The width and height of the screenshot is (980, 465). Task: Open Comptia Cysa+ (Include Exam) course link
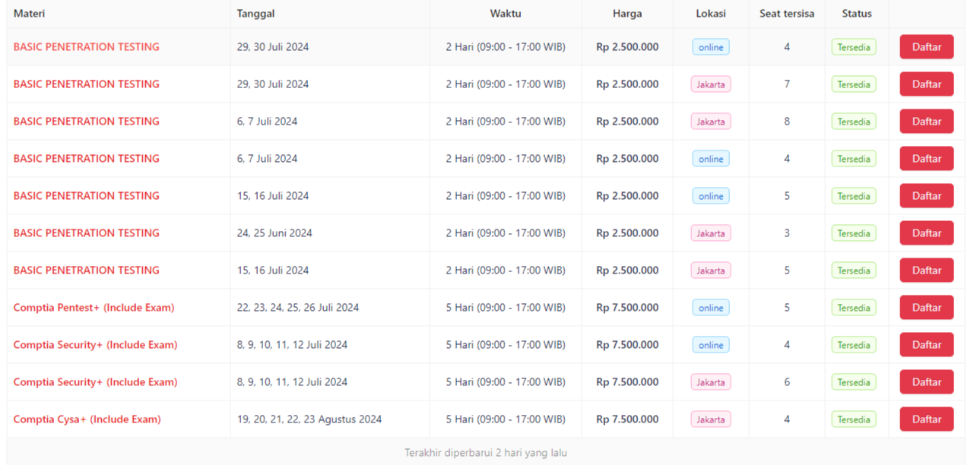87,419
